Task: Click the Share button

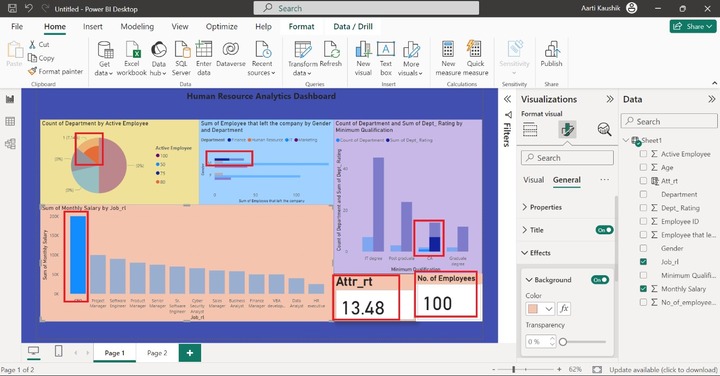Action: pyautogui.click(x=693, y=27)
